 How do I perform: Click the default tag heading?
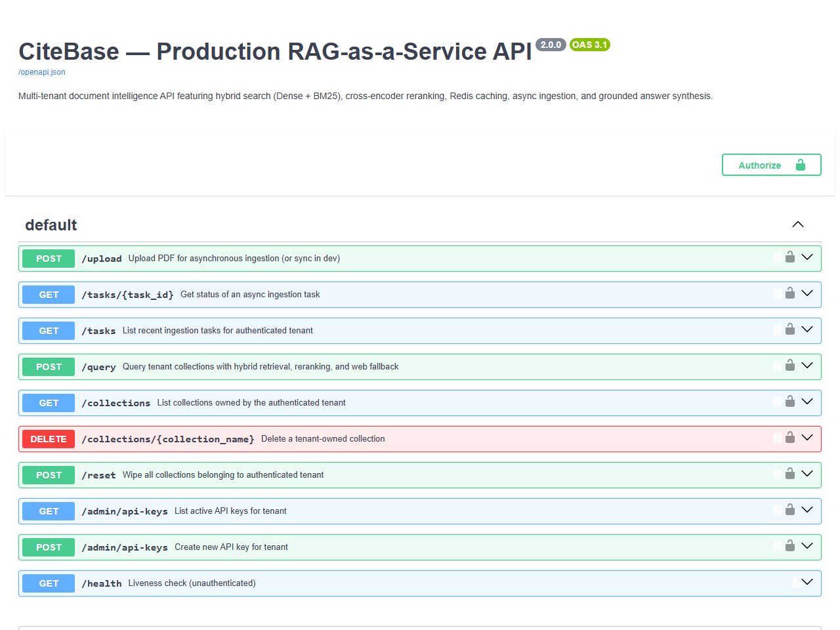[51, 225]
